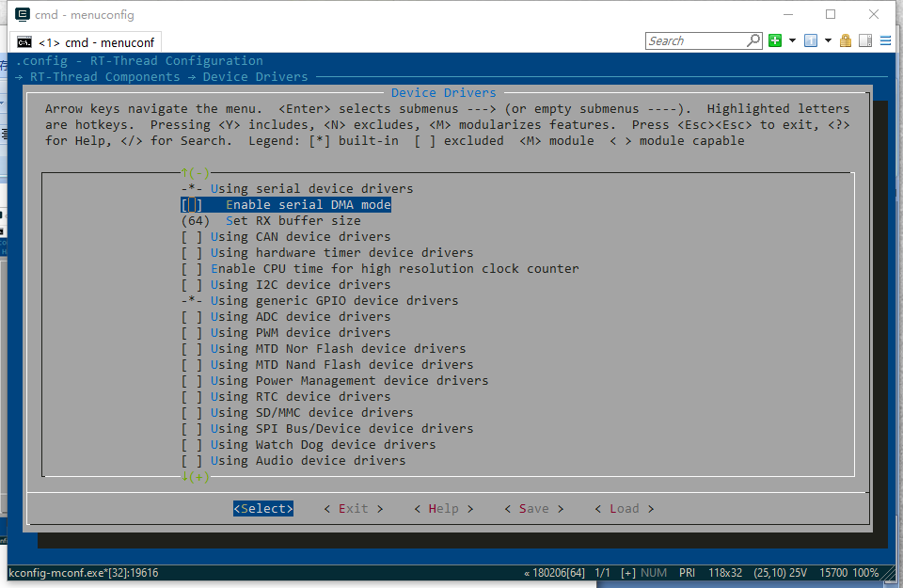Image resolution: width=903 pixels, height=588 pixels.
Task: Select the '<1> cmd - menuconf' tab
Action: click(x=86, y=42)
